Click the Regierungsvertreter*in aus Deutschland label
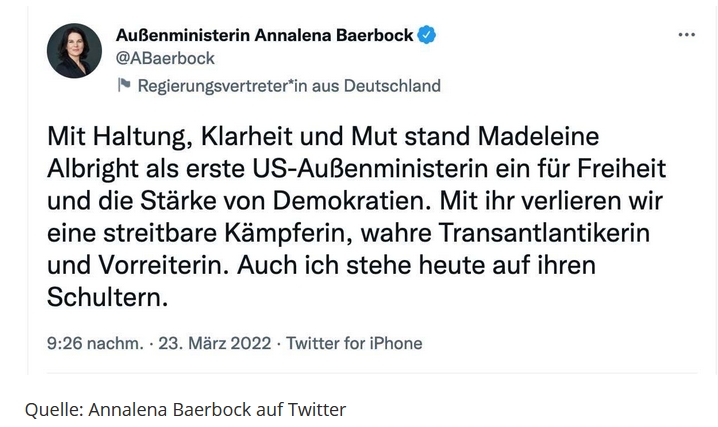The width and height of the screenshot is (718, 427). [x=288, y=85]
